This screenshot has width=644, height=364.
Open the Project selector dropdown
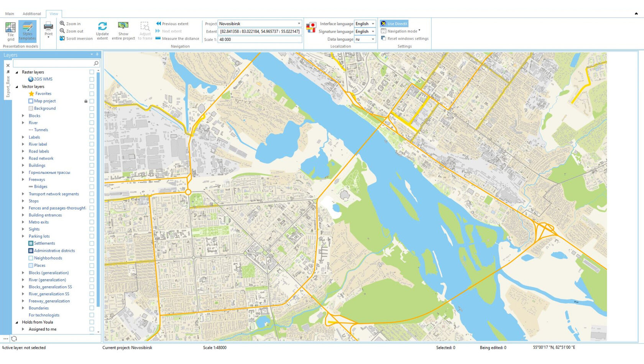[299, 23]
